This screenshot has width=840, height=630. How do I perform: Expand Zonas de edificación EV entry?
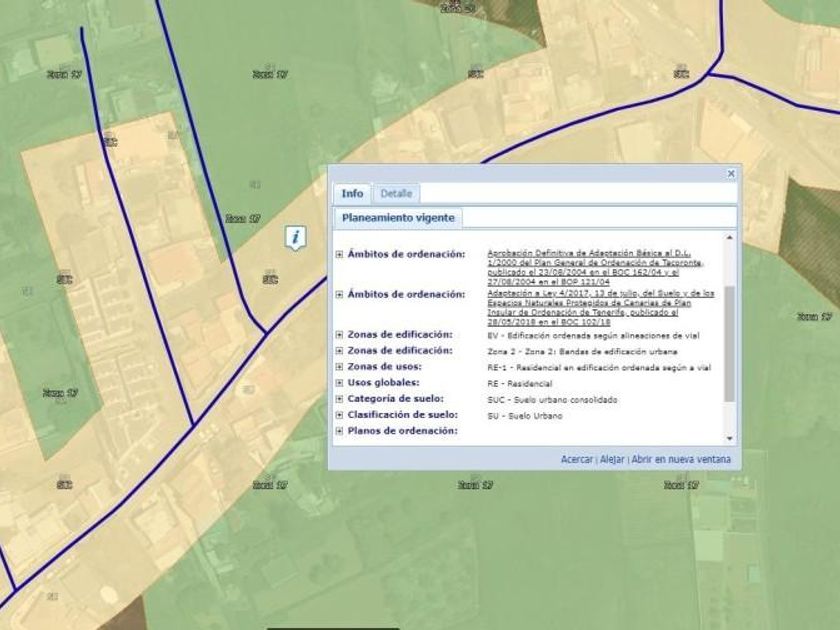point(340,335)
